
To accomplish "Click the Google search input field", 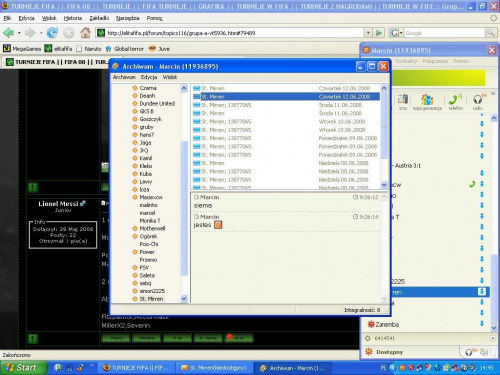I will pos(445,33).
